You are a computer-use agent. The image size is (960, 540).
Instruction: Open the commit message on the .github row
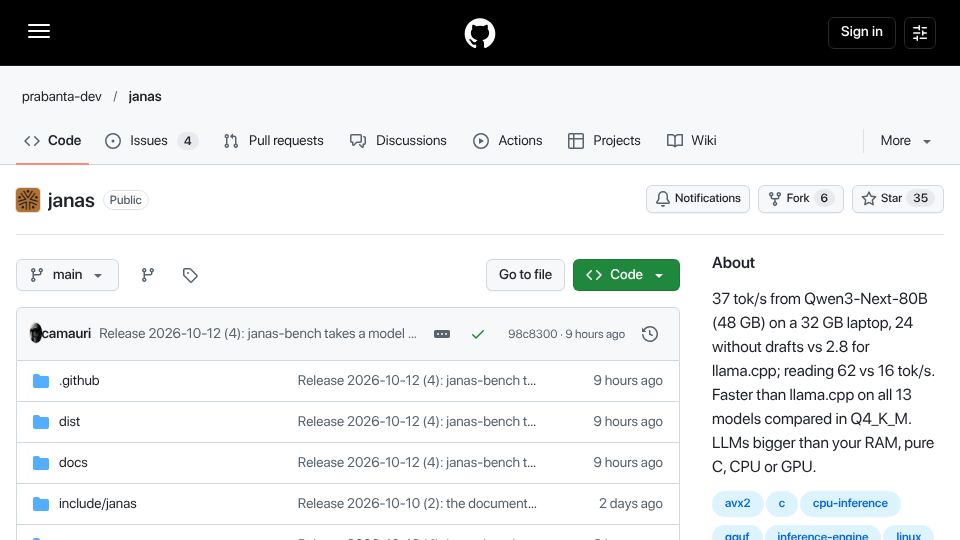tap(417, 381)
